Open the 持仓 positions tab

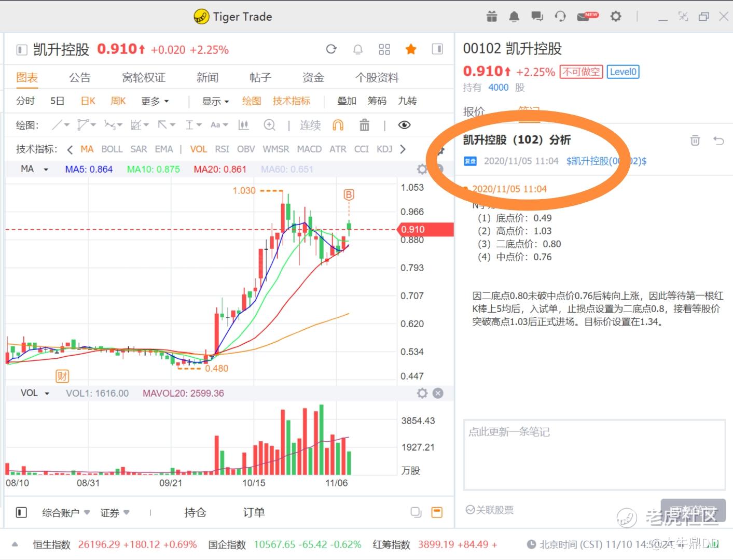click(196, 512)
